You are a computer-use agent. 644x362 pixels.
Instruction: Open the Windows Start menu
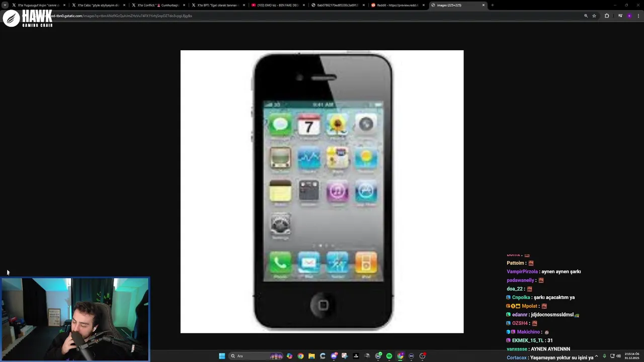(x=222, y=356)
